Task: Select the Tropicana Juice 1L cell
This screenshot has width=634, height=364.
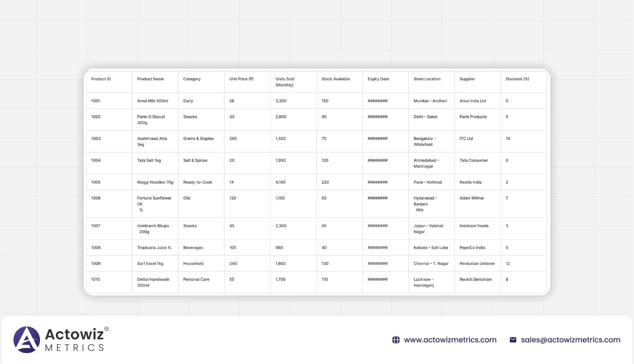Action: 154,248
